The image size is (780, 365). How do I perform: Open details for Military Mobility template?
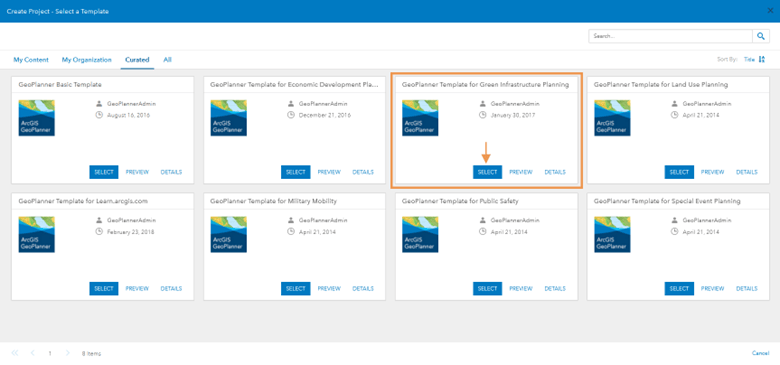click(x=363, y=288)
